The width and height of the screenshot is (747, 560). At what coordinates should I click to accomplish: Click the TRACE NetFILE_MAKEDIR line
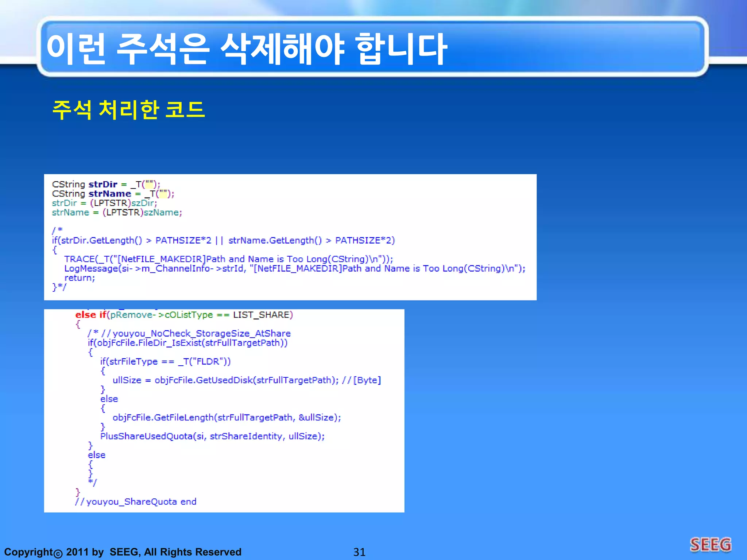[x=229, y=259]
